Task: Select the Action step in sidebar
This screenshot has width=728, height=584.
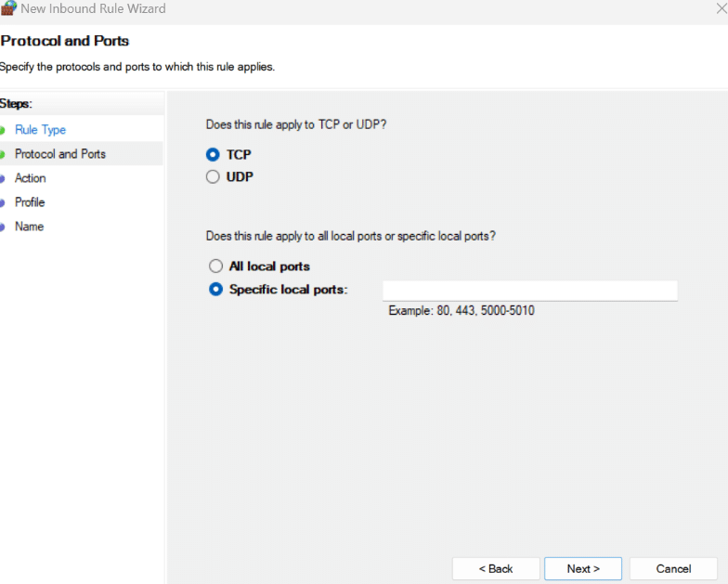Action: pos(30,178)
